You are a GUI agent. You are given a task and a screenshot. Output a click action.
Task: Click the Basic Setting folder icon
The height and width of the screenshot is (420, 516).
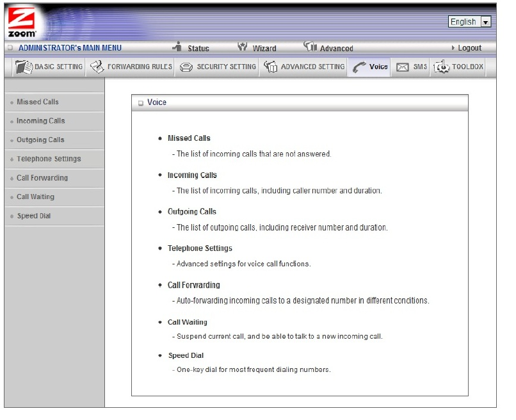24,67
